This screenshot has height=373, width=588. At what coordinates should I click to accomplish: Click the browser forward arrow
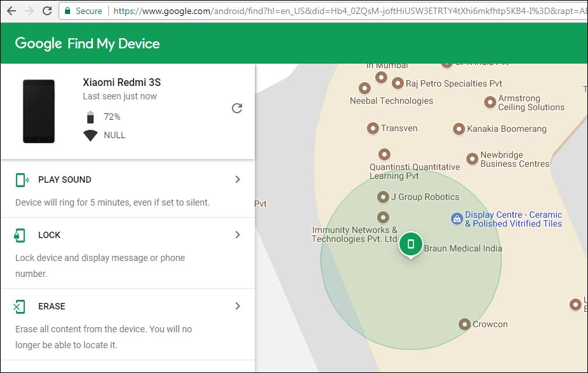(x=29, y=11)
